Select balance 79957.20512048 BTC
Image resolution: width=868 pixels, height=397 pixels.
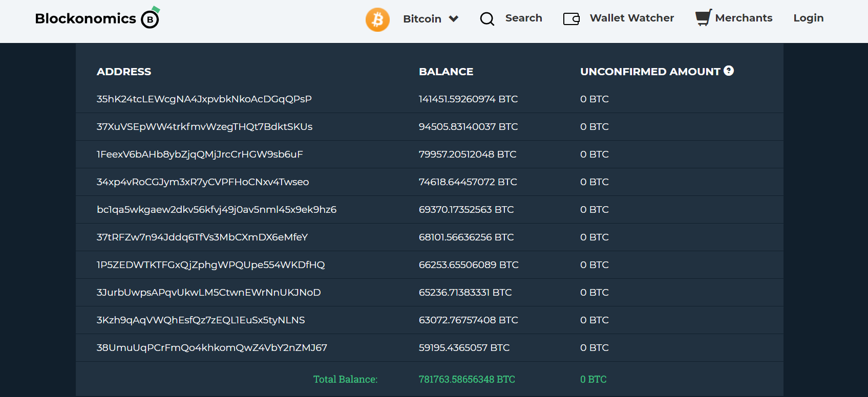[468, 154]
